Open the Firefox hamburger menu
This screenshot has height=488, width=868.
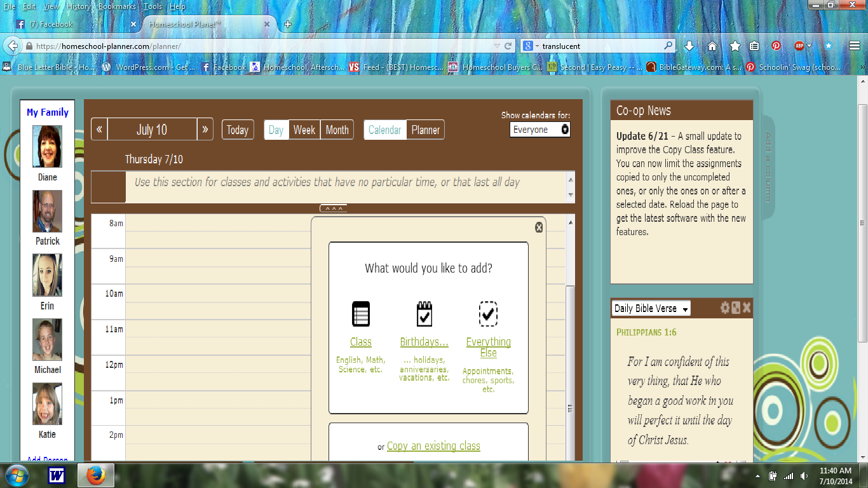point(855,46)
